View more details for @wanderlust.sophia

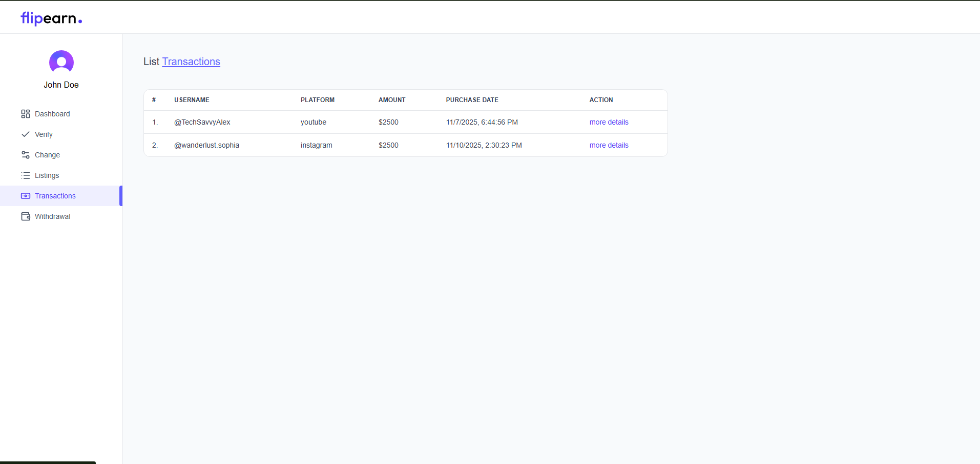tap(609, 145)
